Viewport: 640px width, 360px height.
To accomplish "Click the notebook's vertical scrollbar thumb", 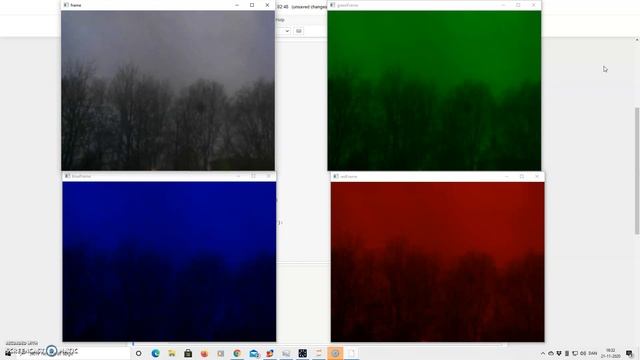I will coord(637,171).
